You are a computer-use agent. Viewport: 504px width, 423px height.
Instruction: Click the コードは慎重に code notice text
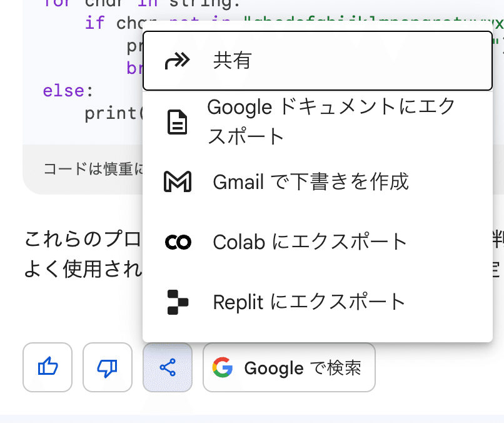pyautogui.click(x=93, y=169)
